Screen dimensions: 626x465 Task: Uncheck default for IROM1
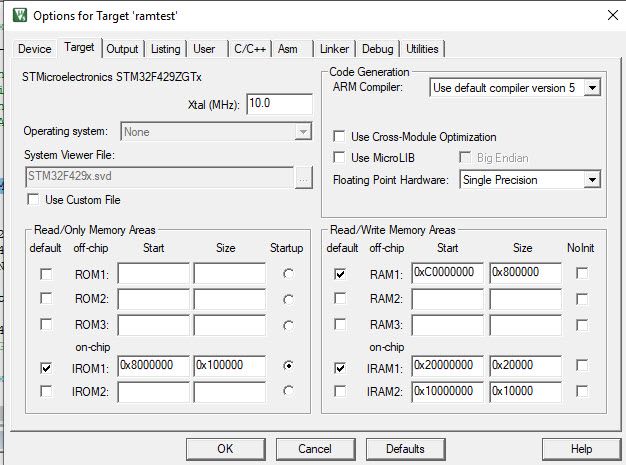[x=46, y=368]
